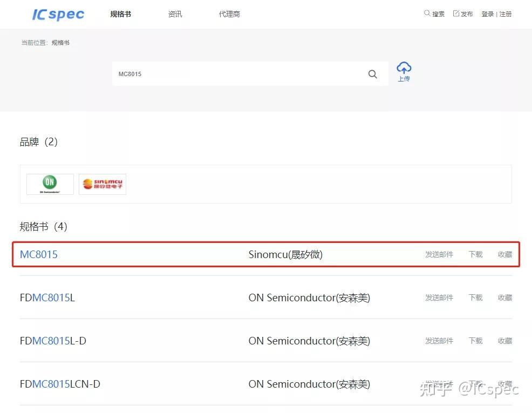The width and height of the screenshot is (532, 413).
Task: Expand the 规格书 results section
Action: pos(43,226)
